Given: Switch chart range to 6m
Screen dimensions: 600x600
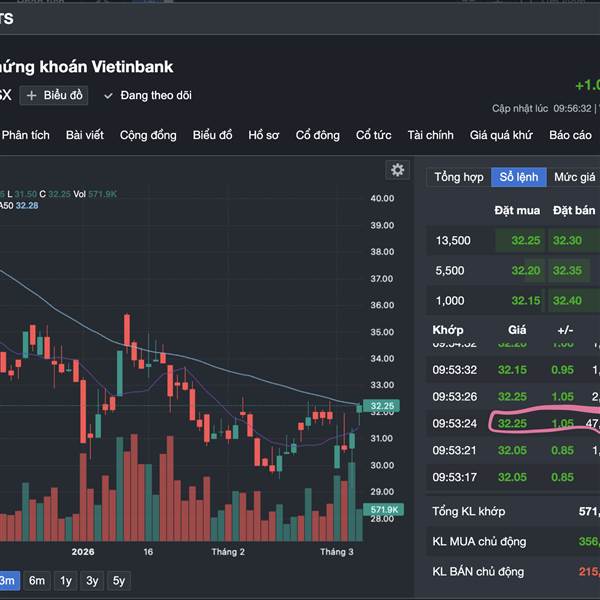Looking at the screenshot, I should click(x=36, y=581).
